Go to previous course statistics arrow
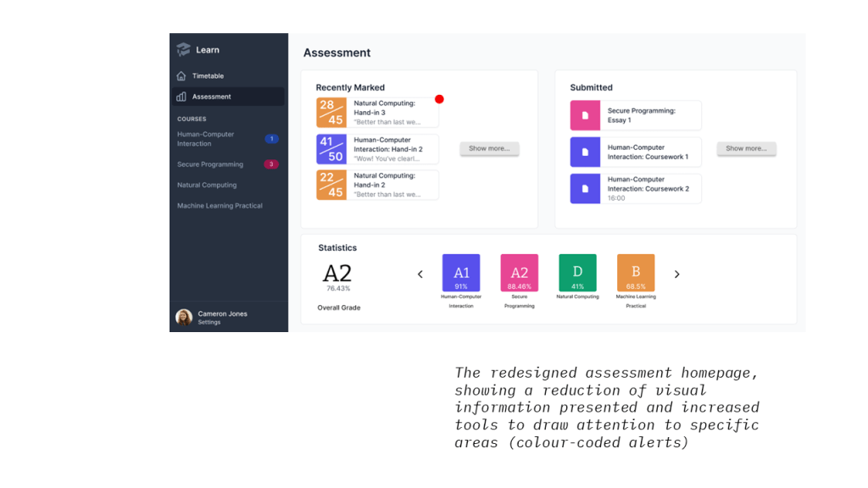This screenshot has height=488, width=868. (420, 274)
